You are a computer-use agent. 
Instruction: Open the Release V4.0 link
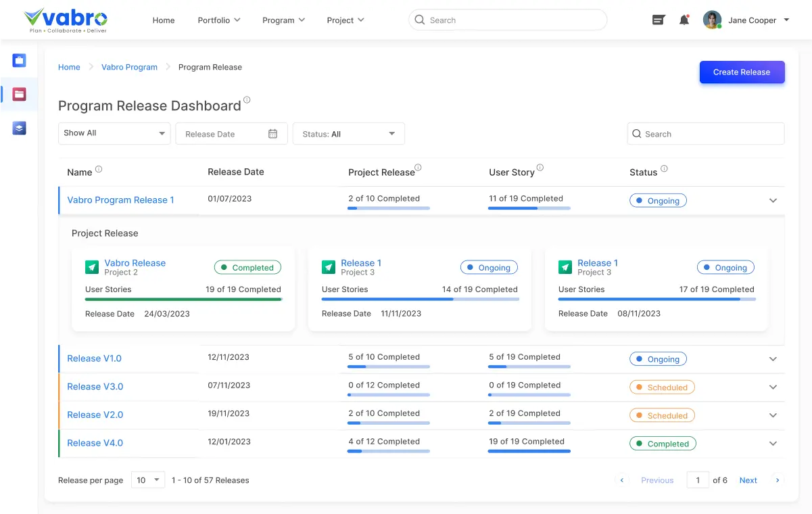click(95, 443)
